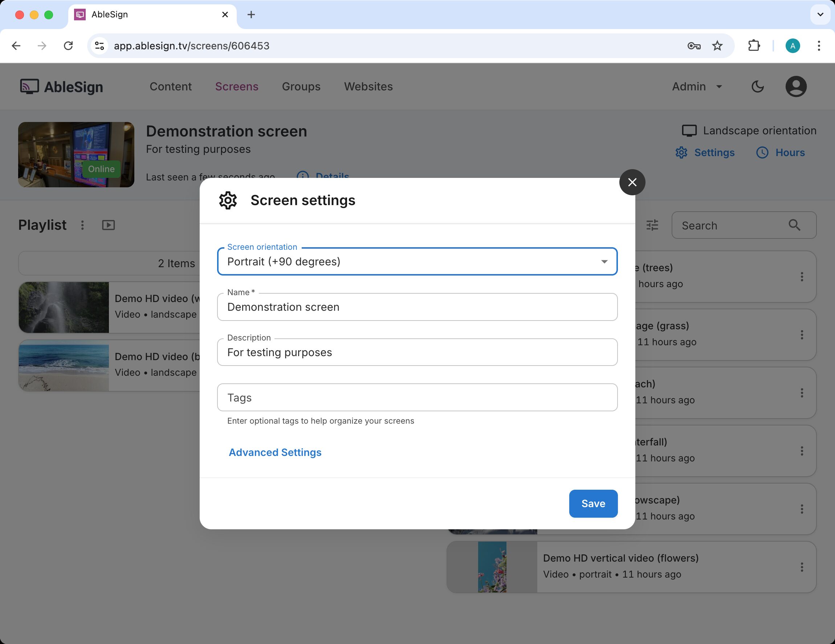Go to the Content tab
The height and width of the screenshot is (644, 835).
[171, 87]
